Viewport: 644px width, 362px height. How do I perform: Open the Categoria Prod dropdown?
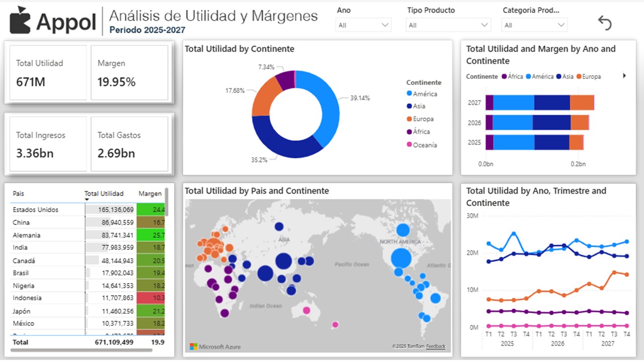point(562,24)
